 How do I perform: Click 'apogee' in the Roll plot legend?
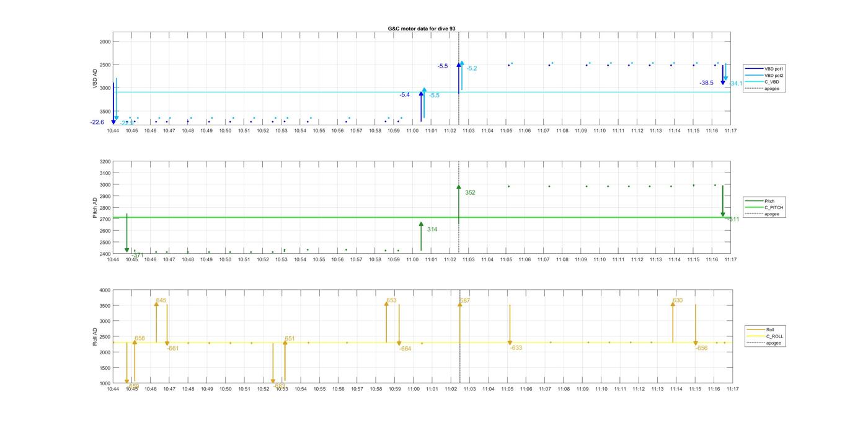coord(764,343)
